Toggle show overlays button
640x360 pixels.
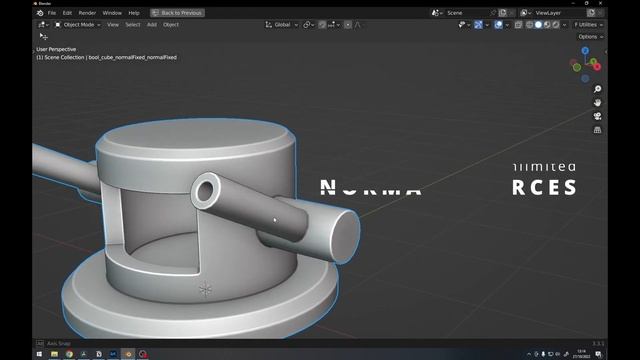pos(498,25)
